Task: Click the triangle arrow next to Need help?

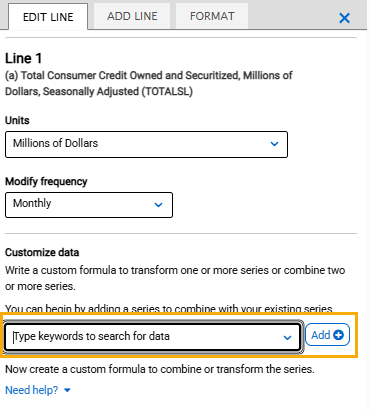Action: (x=67, y=390)
